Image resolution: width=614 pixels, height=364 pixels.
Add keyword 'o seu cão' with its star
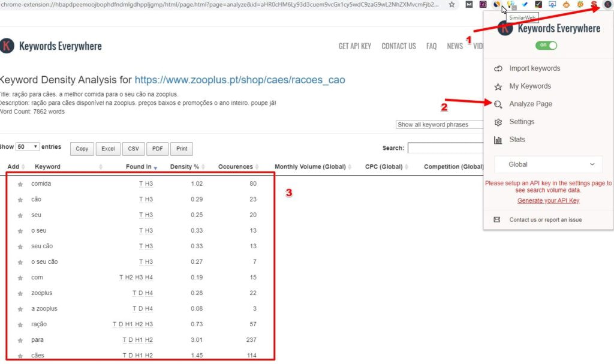tap(20, 262)
